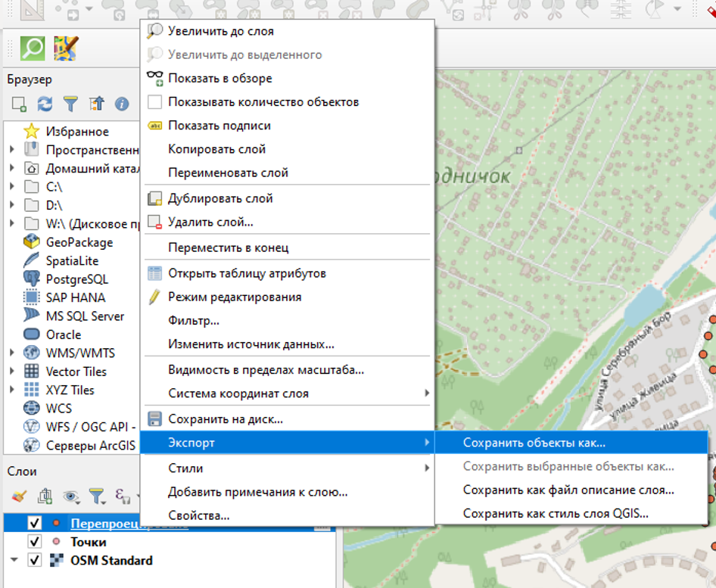
Task: Uncheck the OSM Standard layer checkbox
Action: point(34,561)
